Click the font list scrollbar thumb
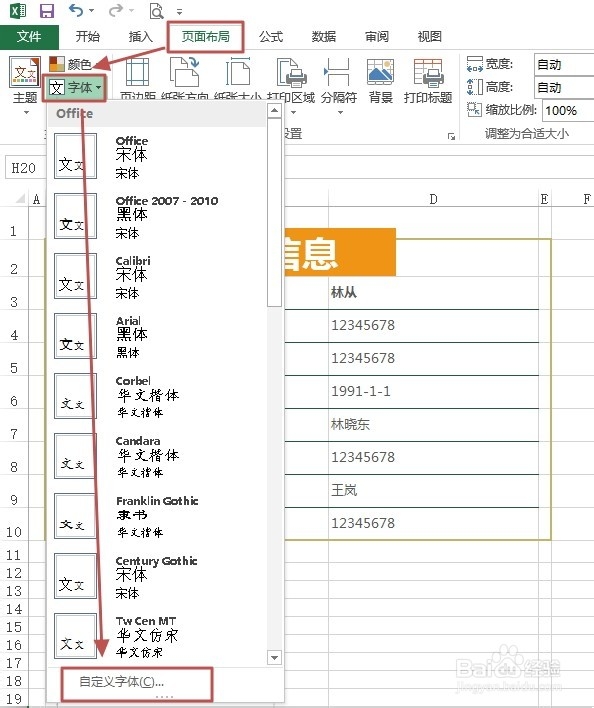This screenshot has width=594, height=708. pyautogui.click(x=274, y=212)
